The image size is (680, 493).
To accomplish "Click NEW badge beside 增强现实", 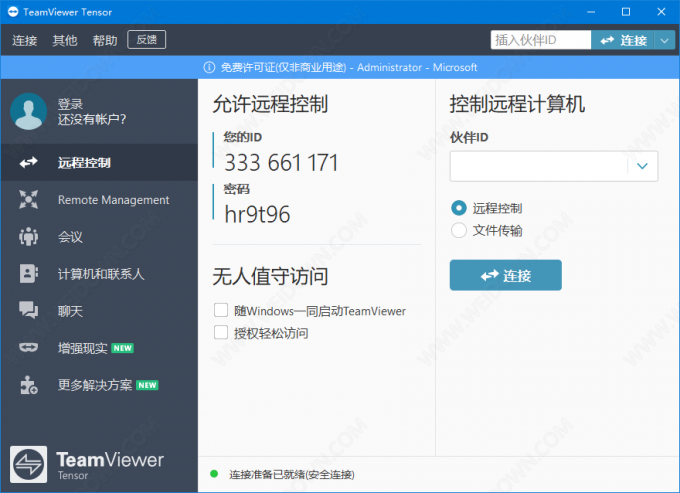I will 123,348.
